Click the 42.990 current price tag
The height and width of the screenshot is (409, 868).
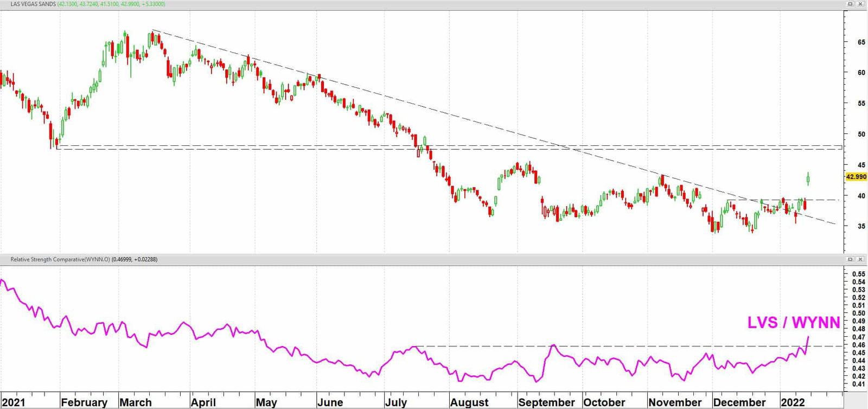(x=856, y=177)
